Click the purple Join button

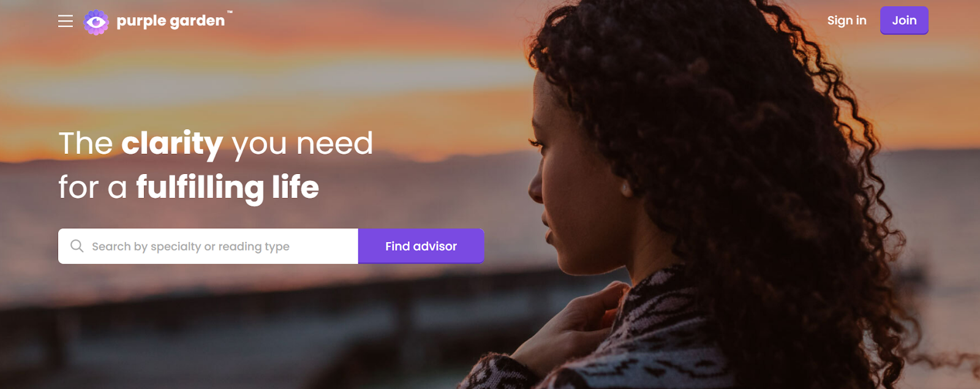[904, 20]
